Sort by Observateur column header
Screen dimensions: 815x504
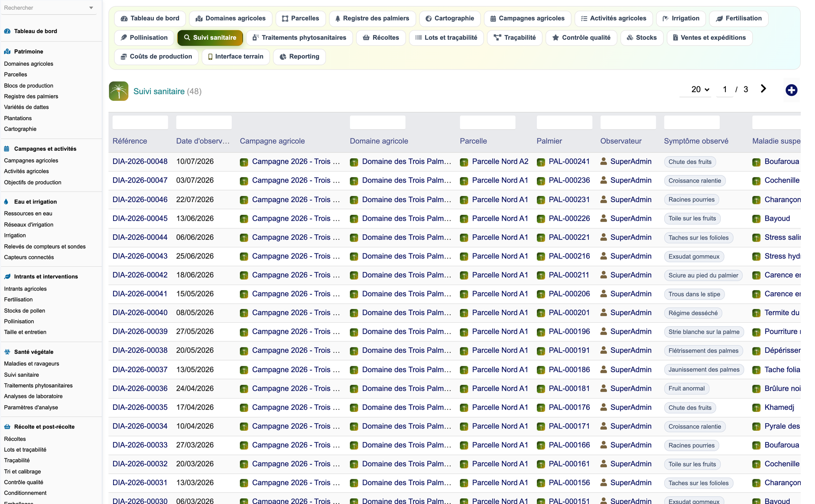pyautogui.click(x=621, y=141)
